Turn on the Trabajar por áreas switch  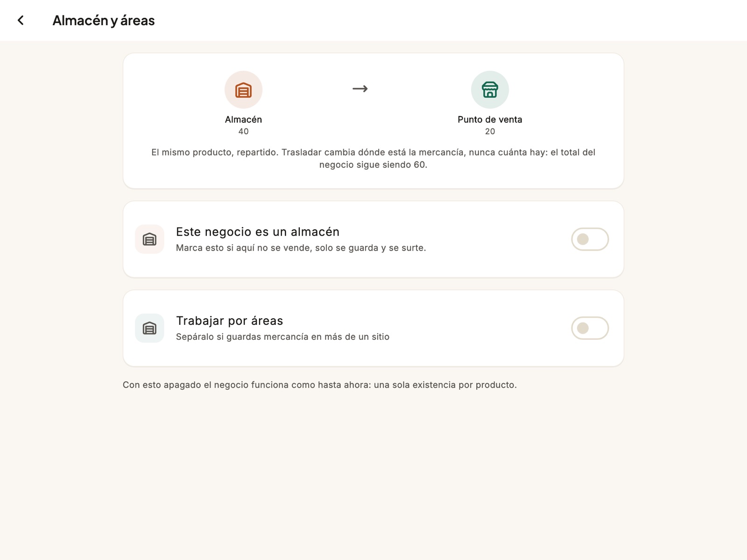[590, 328]
